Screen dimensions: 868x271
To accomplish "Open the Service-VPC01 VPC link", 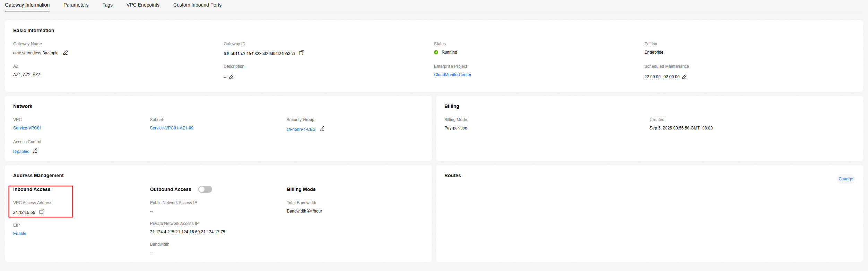I will point(27,128).
